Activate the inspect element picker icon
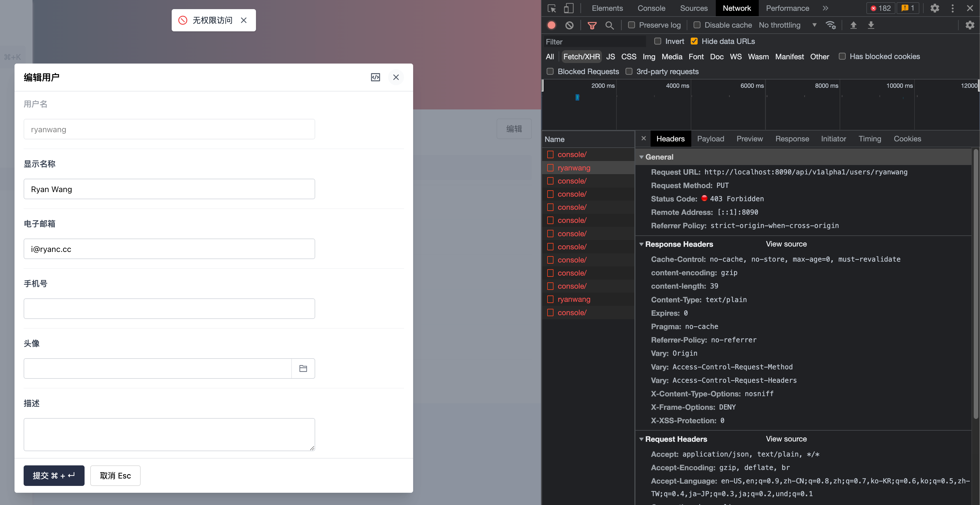Screen dimensions: 980x505 [x=551, y=8]
